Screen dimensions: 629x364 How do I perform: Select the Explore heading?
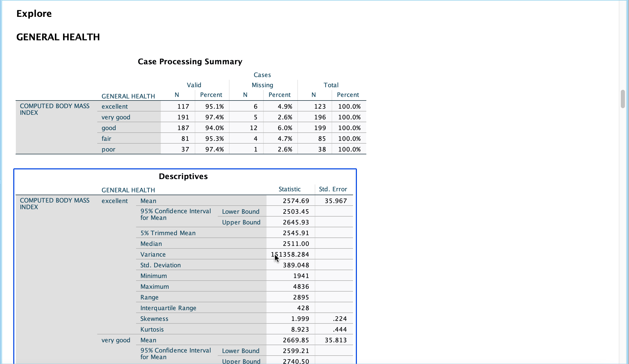tap(34, 13)
